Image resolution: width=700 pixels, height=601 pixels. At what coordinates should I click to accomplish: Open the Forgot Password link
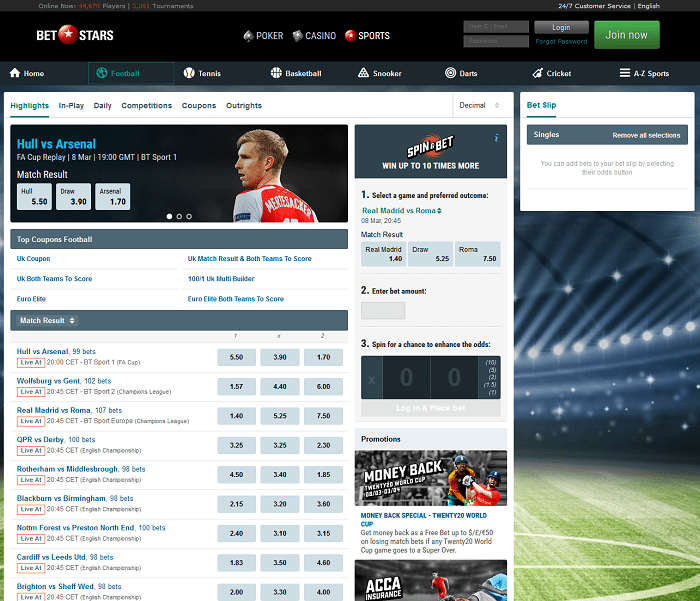(561, 42)
